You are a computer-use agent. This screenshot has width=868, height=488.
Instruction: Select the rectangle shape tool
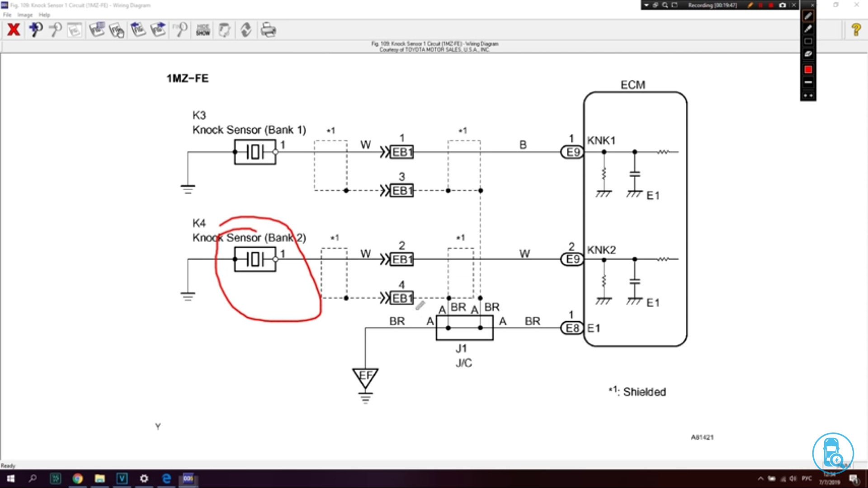808,41
